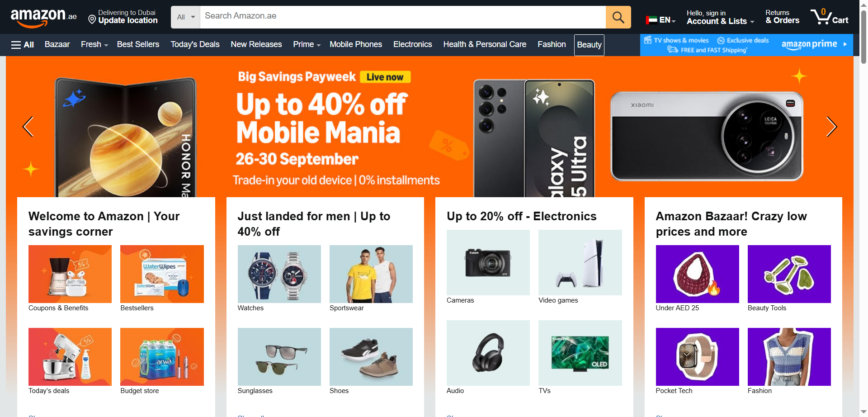Click the location pin icon

pyautogui.click(x=92, y=19)
